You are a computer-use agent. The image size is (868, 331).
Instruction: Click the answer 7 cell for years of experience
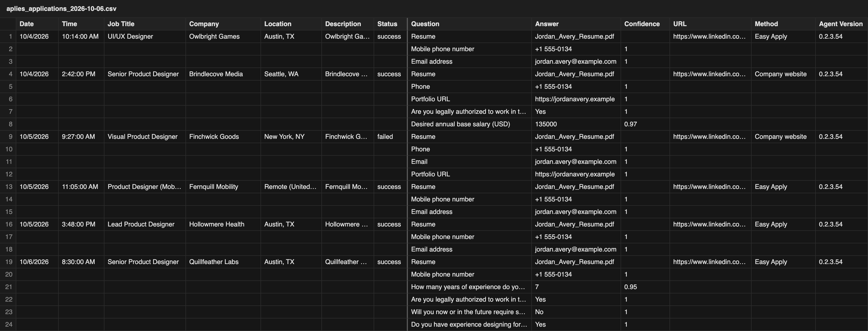click(576, 287)
